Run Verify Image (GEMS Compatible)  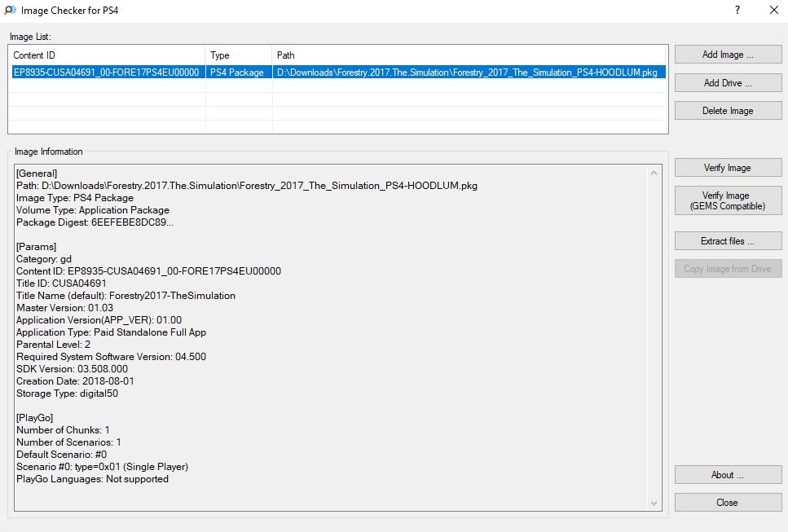pos(728,200)
